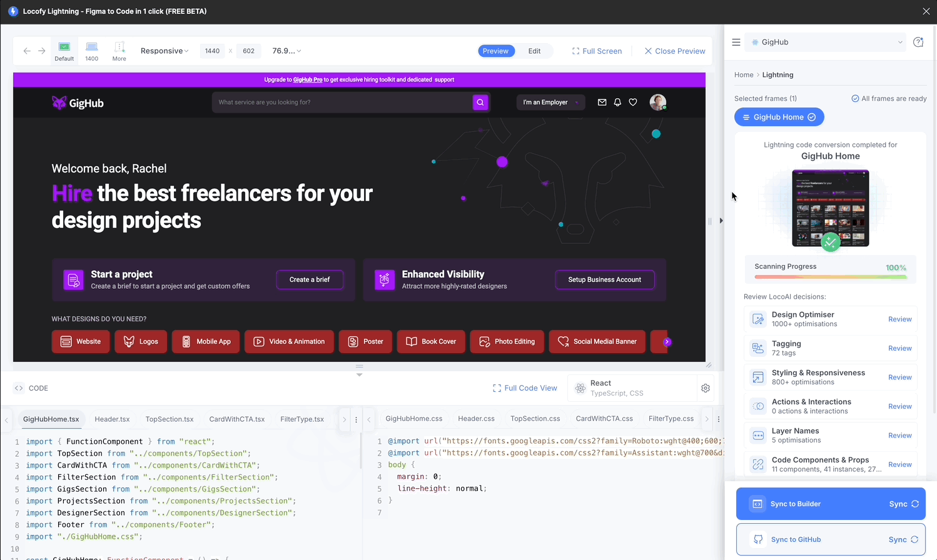Open the TopSection.tsx tab
937x560 pixels.
click(x=170, y=419)
